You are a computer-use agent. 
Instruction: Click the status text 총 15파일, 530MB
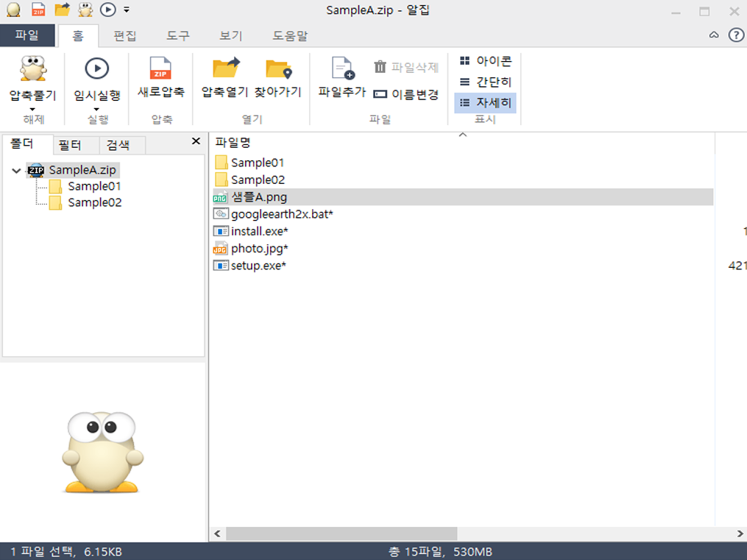point(440,551)
